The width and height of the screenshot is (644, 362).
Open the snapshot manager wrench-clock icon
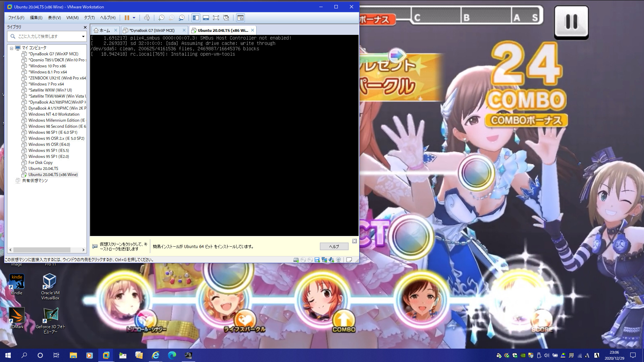pos(181,18)
